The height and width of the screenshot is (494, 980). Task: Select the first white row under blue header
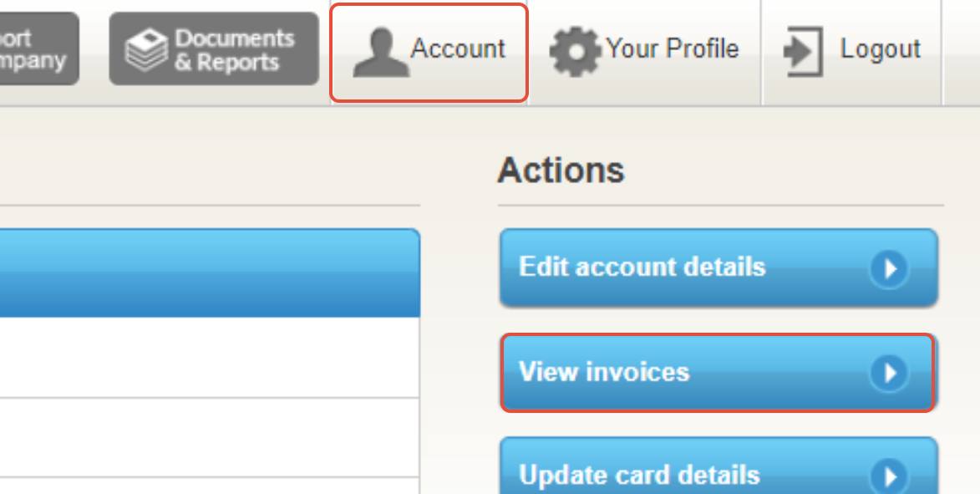210,357
